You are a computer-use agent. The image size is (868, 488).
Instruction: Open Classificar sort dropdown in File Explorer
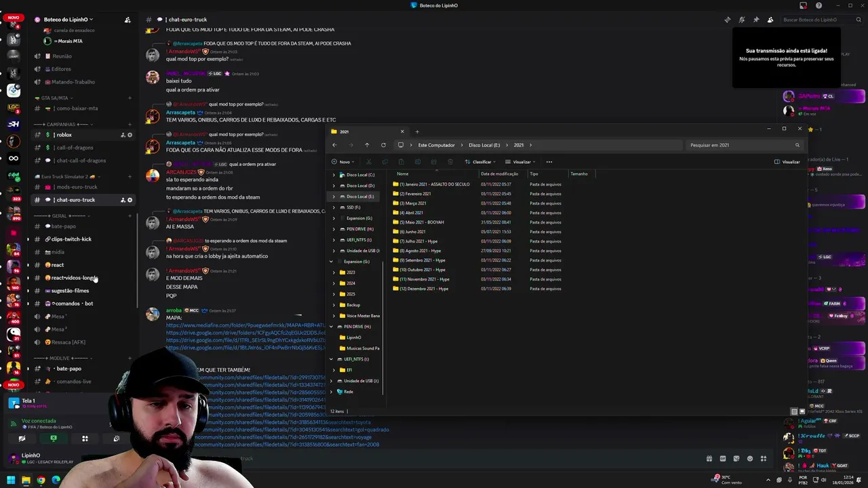click(x=480, y=162)
